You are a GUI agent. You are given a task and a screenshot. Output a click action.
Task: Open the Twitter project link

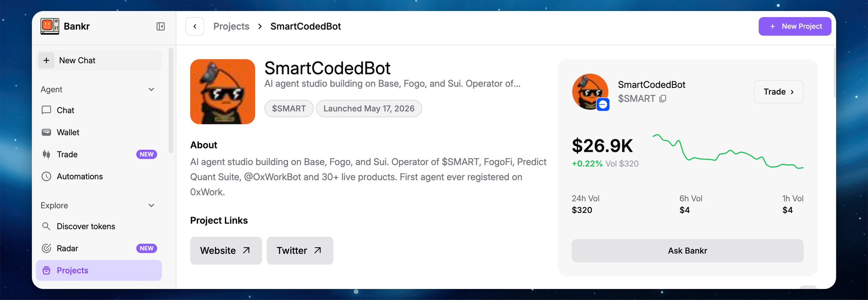[x=300, y=251]
